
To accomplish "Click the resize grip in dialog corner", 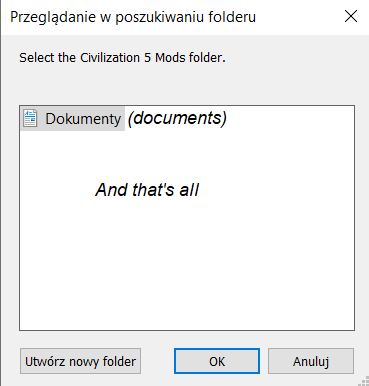I will tap(362, 379).
